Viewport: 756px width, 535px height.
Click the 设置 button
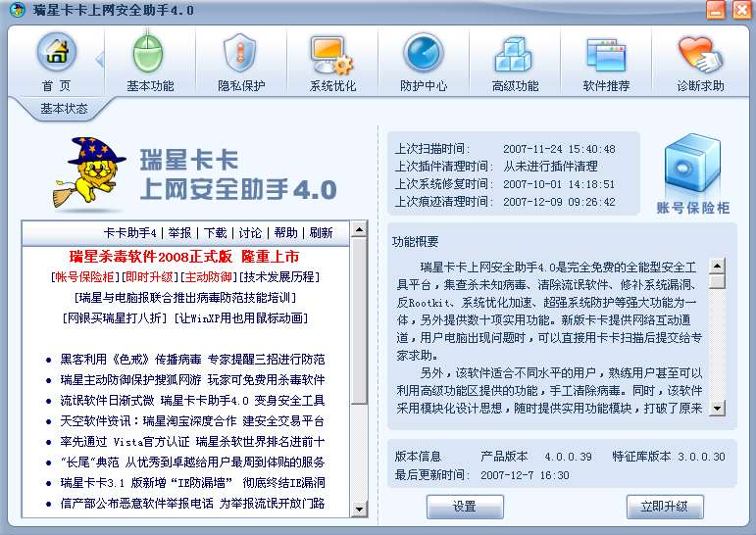pyautogui.click(x=465, y=507)
